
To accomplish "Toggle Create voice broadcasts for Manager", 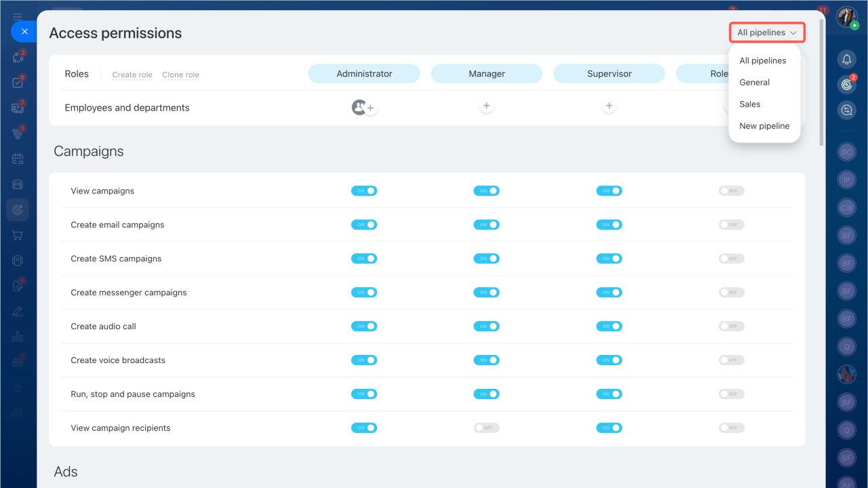I will pyautogui.click(x=486, y=360).
